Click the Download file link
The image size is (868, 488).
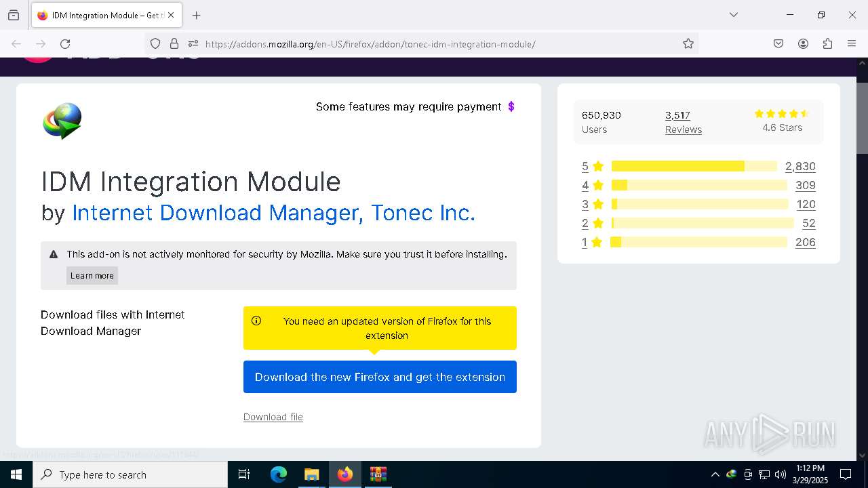tap(273, 417)
